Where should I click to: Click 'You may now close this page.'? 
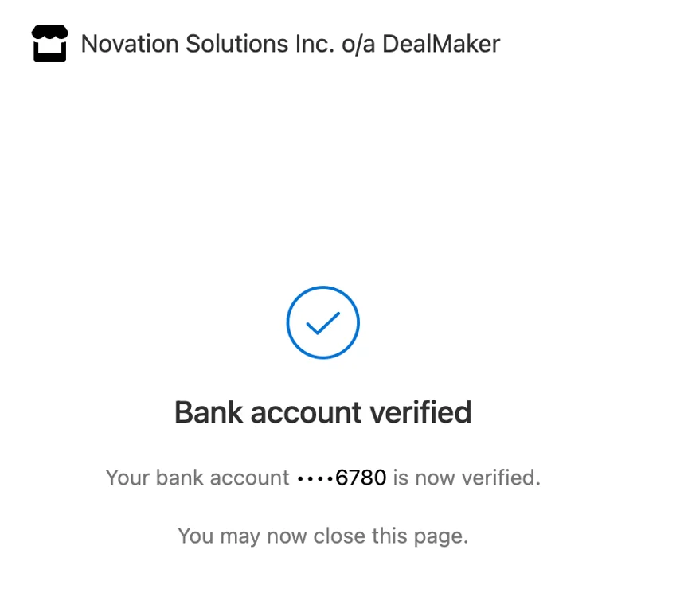pyautogui.click(x=322, y=536)
